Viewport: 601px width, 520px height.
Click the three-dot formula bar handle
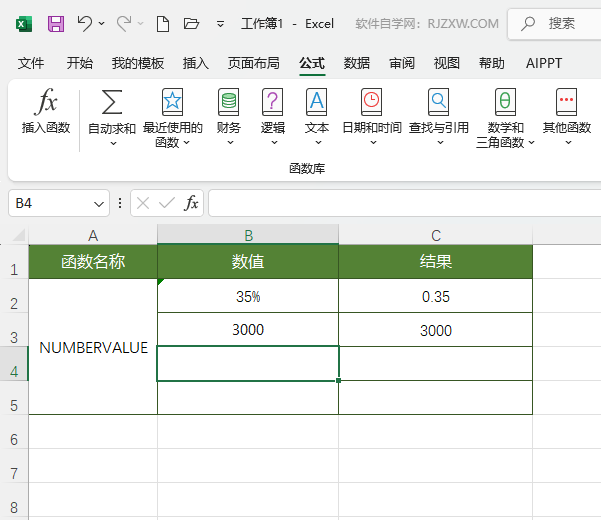click(120, 203)
